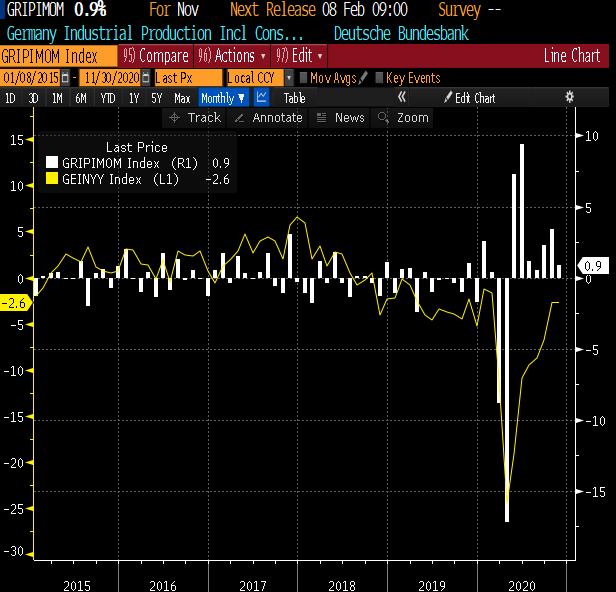
Task: Open start date calendar picker
Action: (x=66, y=77)
